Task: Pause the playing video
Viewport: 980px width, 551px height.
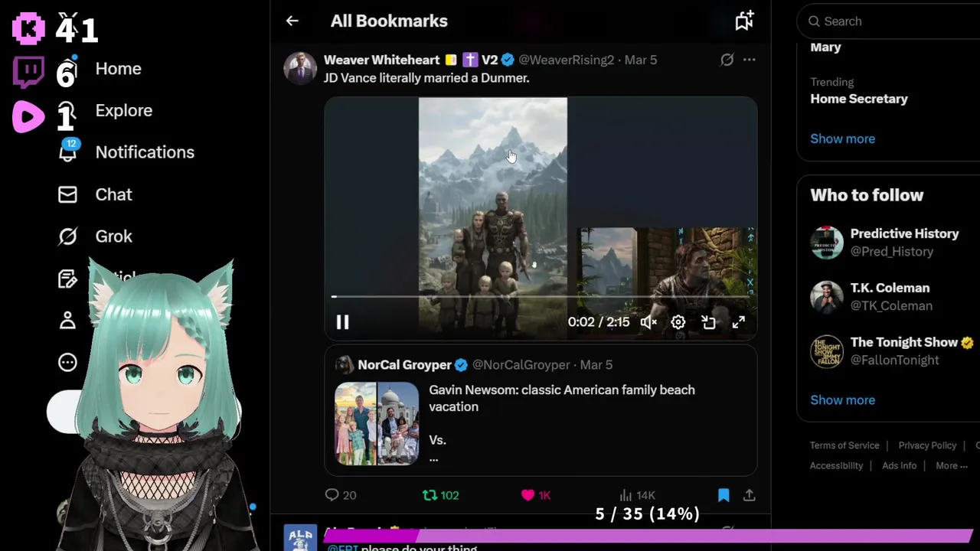Action: coord(342,322)
